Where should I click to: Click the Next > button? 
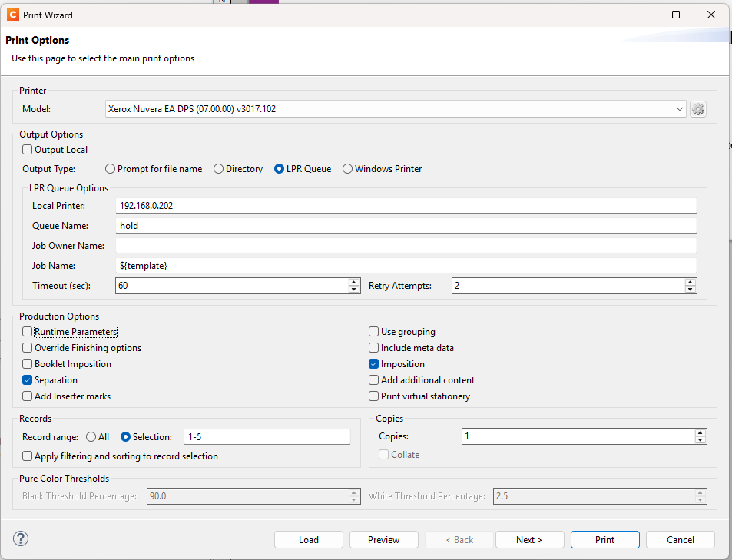529,539
